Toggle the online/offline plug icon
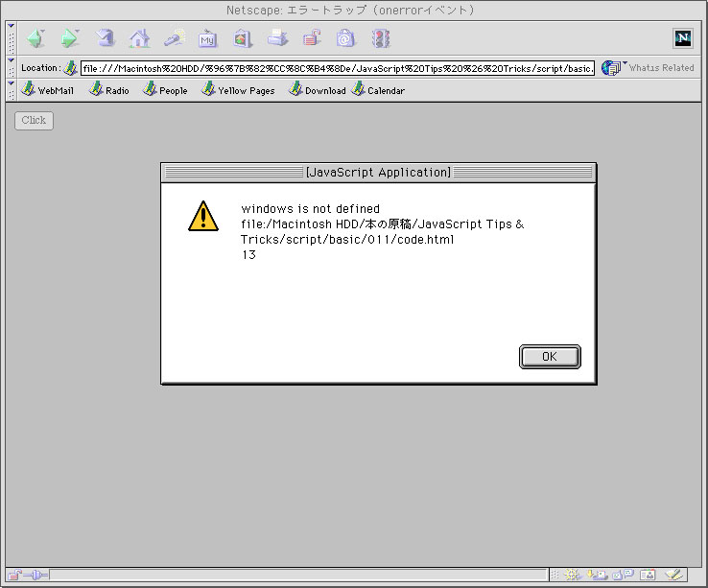The width and height of the screenshot is (708, 588). [x=35, y=575]
